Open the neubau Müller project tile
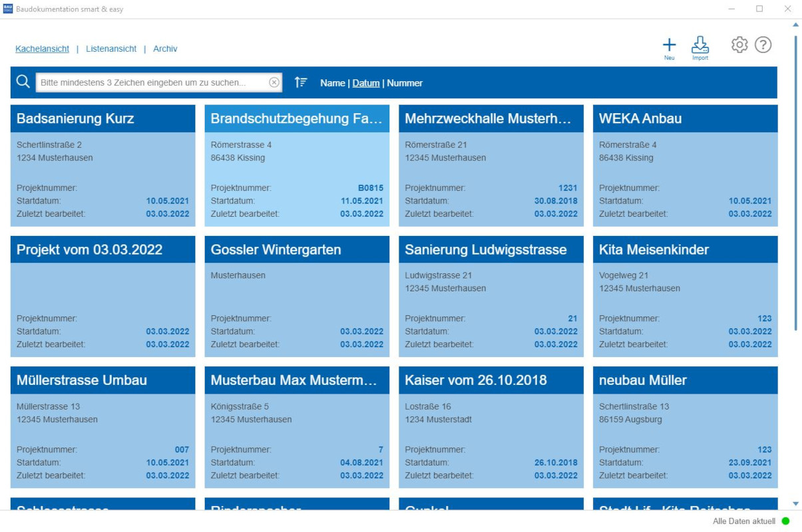802x532 pixels. [686, 427]
